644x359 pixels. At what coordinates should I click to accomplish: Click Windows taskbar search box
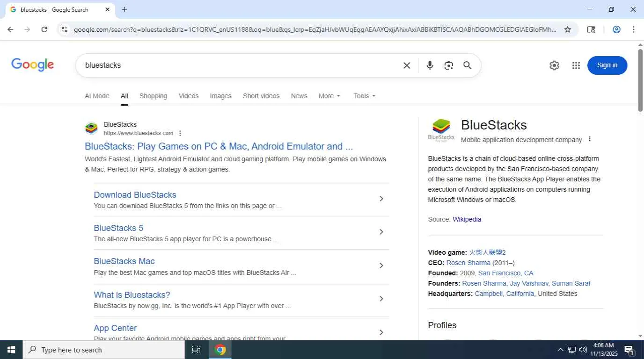click(x=104, y=350)
